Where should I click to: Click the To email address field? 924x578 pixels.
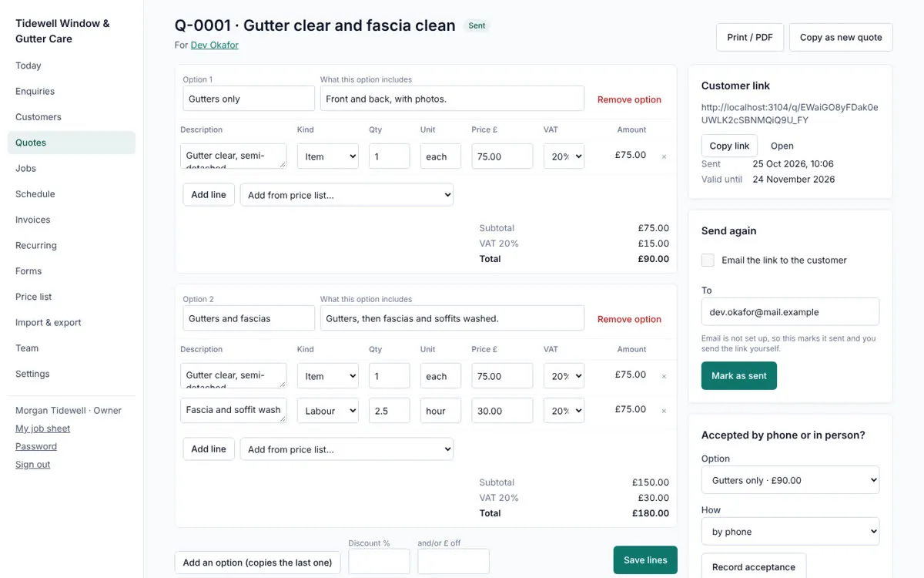pos(790,312)
